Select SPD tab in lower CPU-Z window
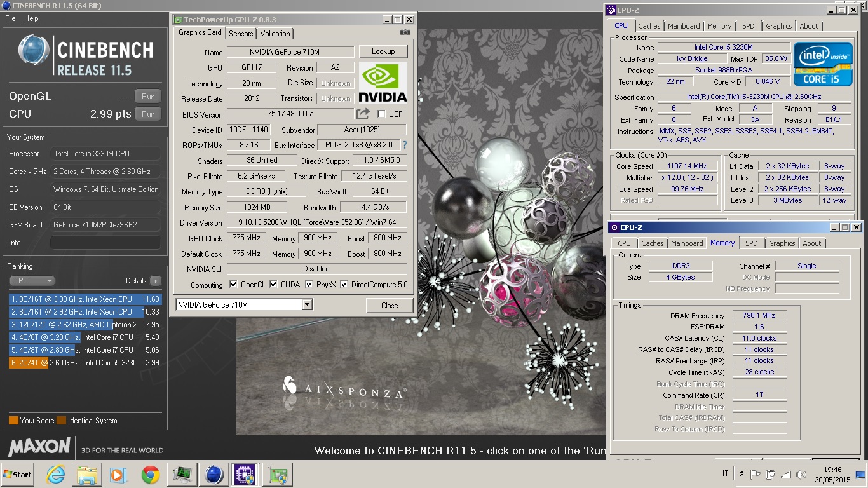Screen dimensions: 868x488 click(x=751, y=243)
